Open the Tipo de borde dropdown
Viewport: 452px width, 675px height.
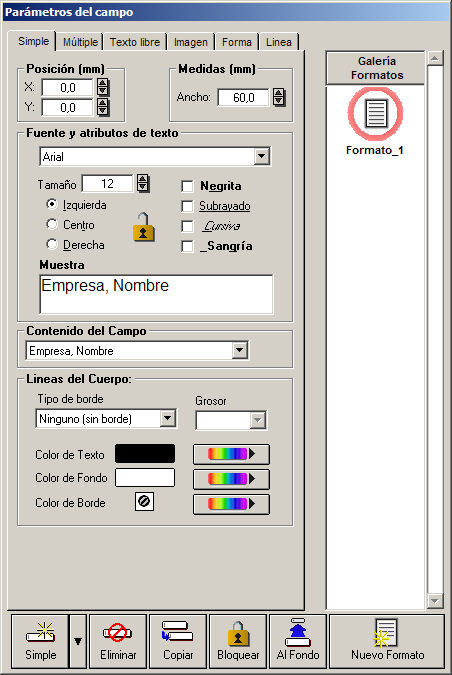(167, 418)
